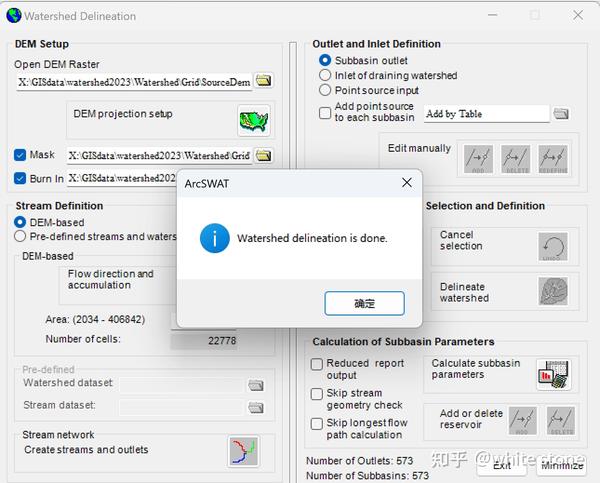Click Delete reservoir icon

tap(561, 421)
